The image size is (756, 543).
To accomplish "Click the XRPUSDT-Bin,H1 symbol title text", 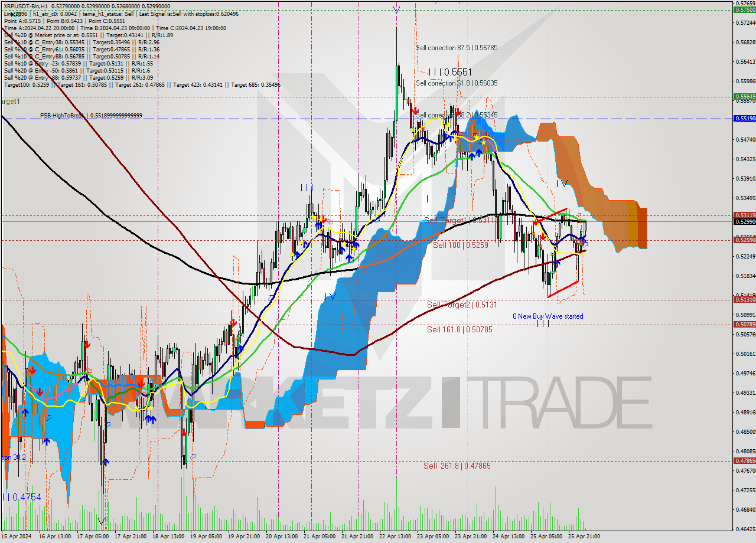I will point(25,6).
